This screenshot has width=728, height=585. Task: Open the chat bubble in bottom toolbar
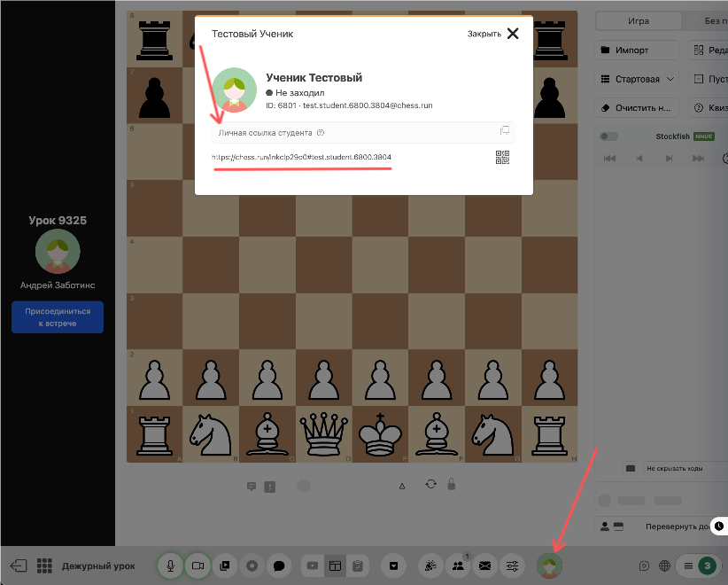(279, 565)
